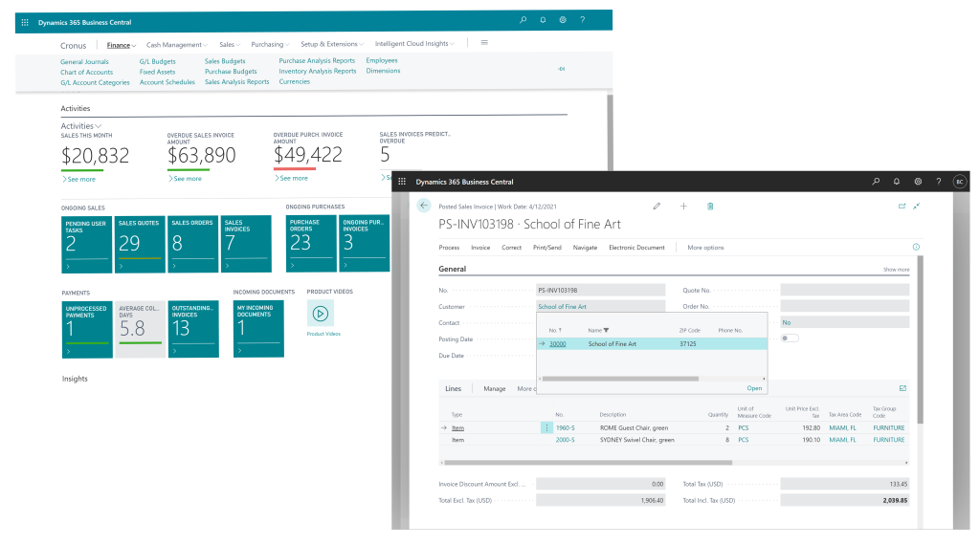
Task: Open app launcher in Posted Sales Invoice window
Action: [402, 182]
